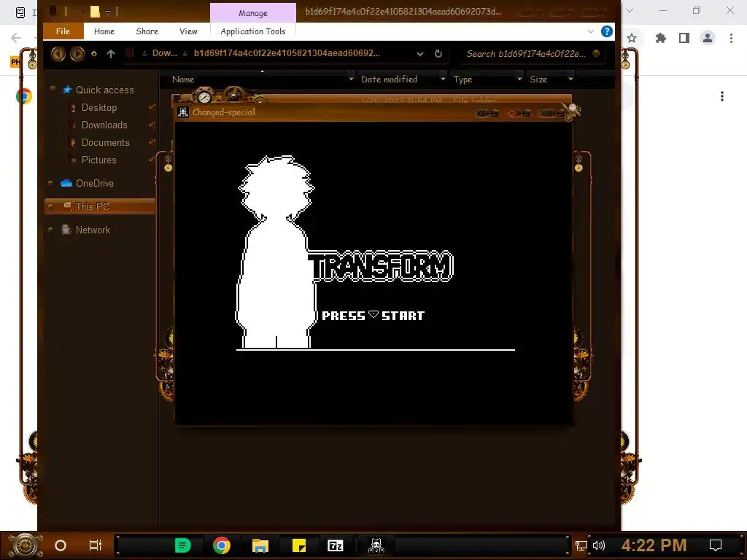Expand the Explorer ribbon chevron

click(591, 31)
